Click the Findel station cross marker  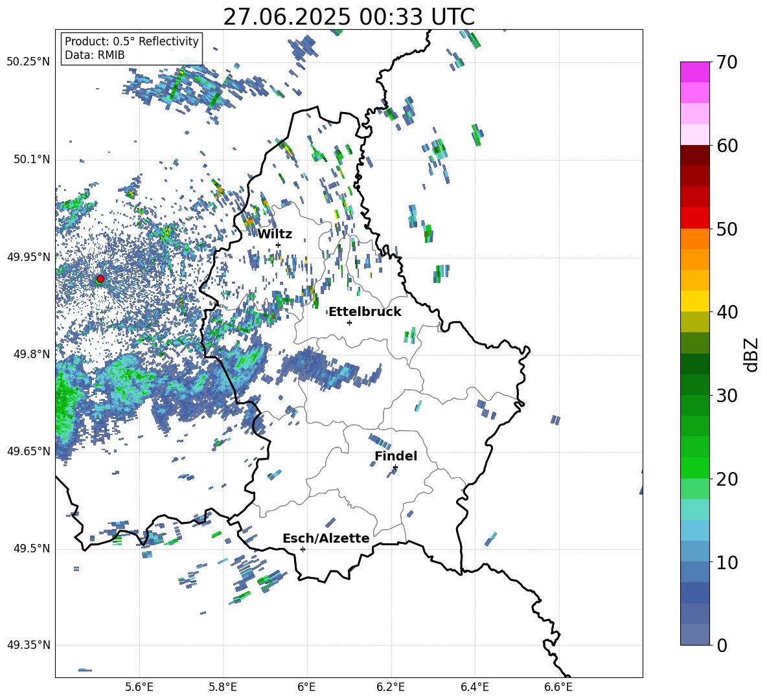pyautogui.click(x=395, y=468)
